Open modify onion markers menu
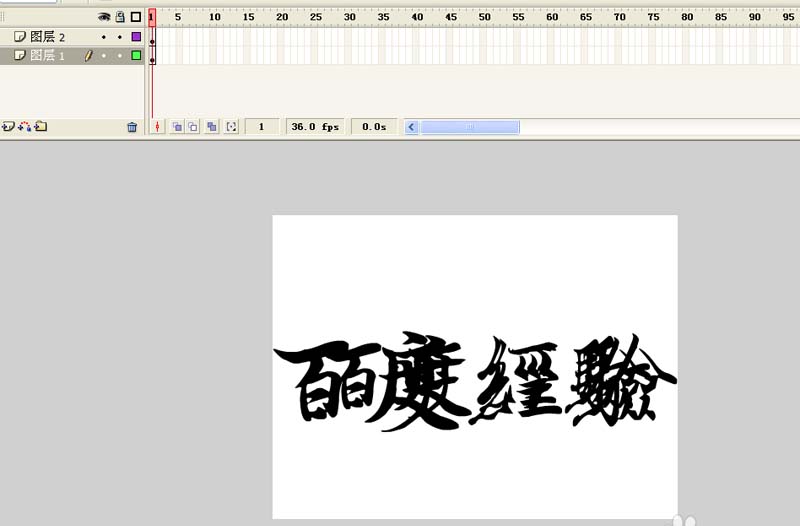Image resolution: width=800 pixels, height=526 pixels. (232, 127)
